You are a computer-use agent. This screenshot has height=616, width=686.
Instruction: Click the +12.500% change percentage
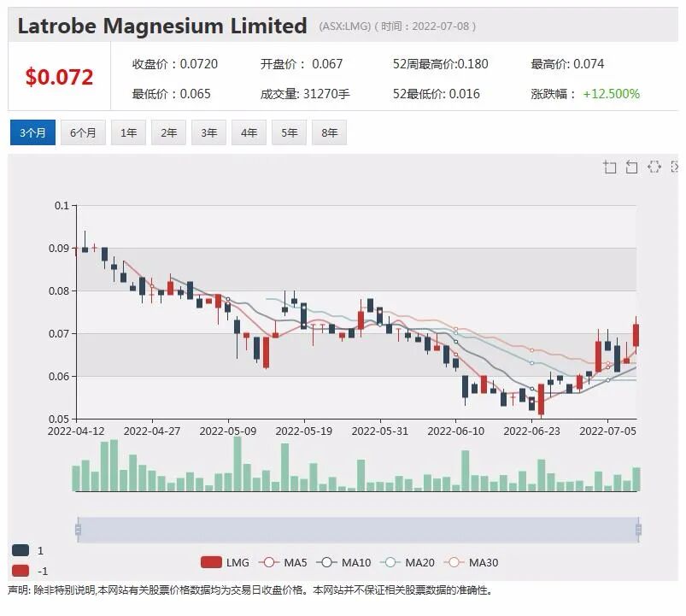611,94
